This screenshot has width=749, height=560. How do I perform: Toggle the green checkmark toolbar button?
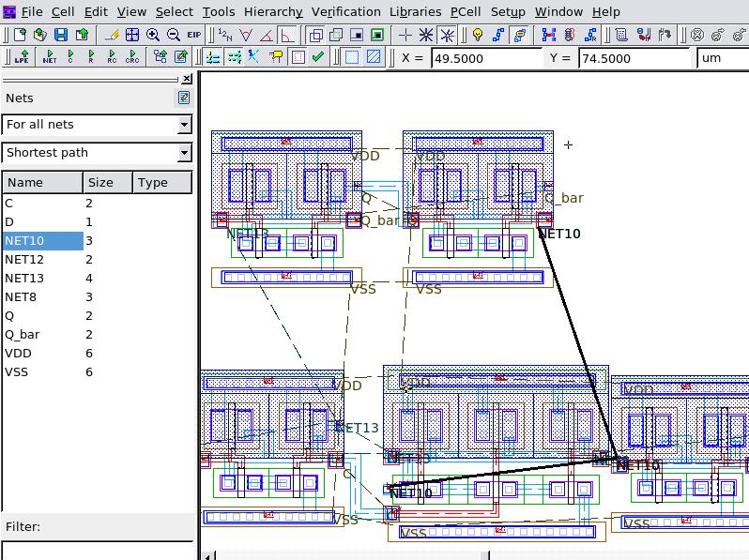pos(318,57)
